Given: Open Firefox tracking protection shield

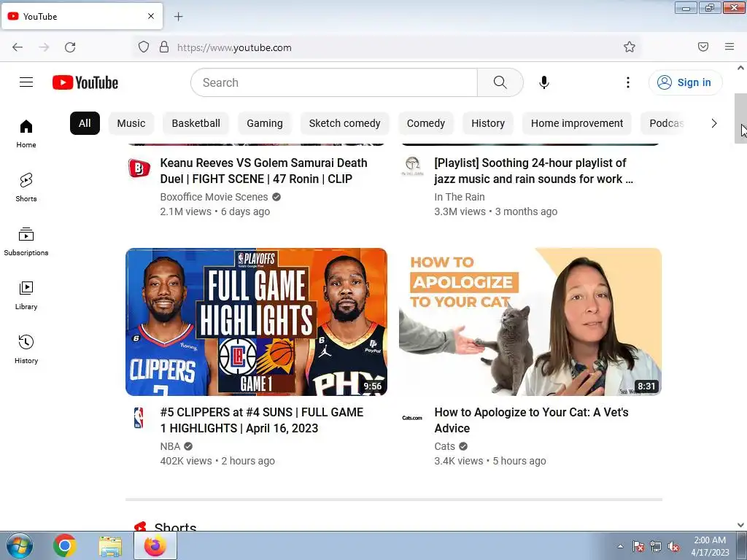Looking at the screenshot, I should coord(144,47).
